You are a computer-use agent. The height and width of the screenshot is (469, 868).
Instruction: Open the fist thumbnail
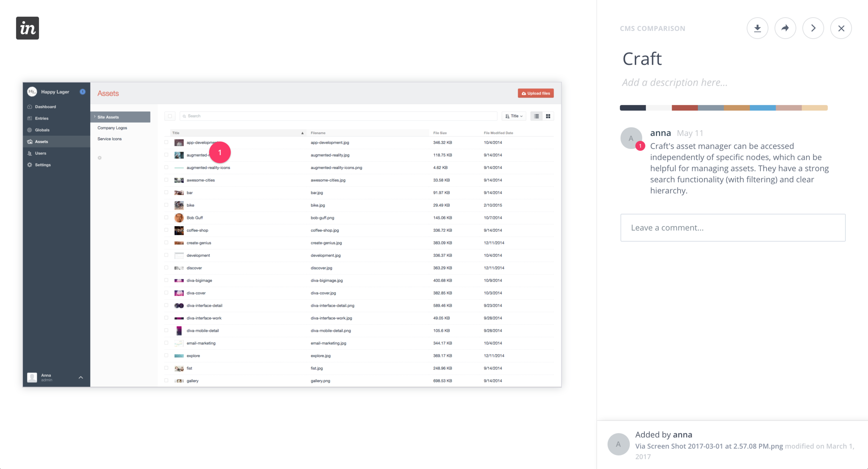click(179, 368)
